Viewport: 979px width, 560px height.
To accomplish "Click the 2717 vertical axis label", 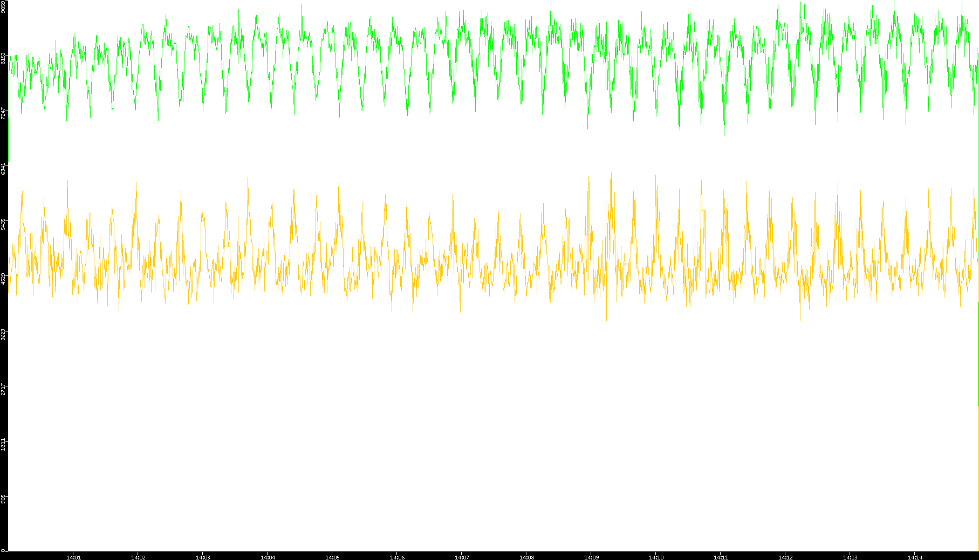I will tap(4, 389).
